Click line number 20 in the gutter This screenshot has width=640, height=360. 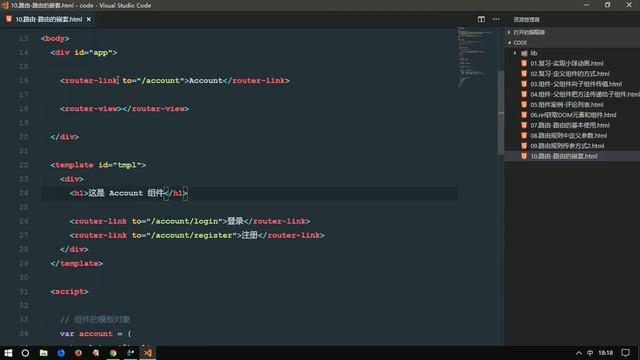pyautogui.click(x=24, y=137)
